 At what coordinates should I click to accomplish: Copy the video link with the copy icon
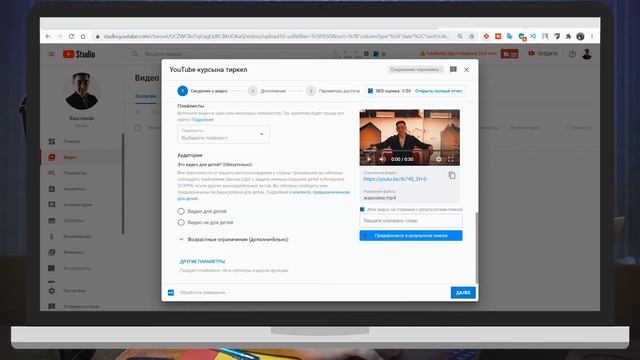(452, 176)
